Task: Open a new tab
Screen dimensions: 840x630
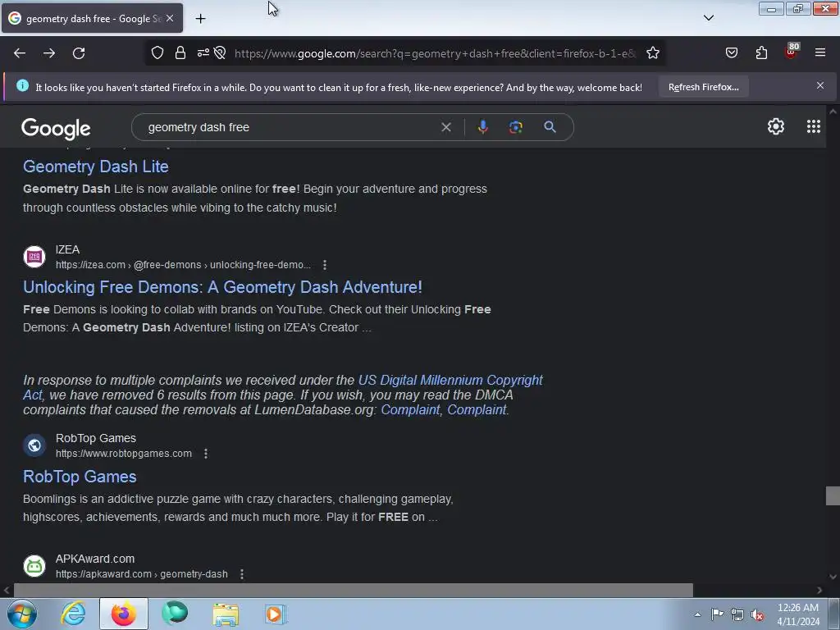Action: pos(200,19)
